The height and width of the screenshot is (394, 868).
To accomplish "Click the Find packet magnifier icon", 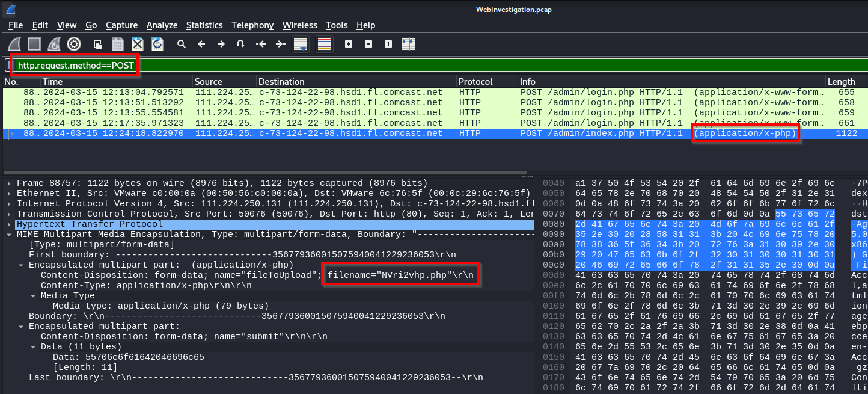I will tap(181, 44).
